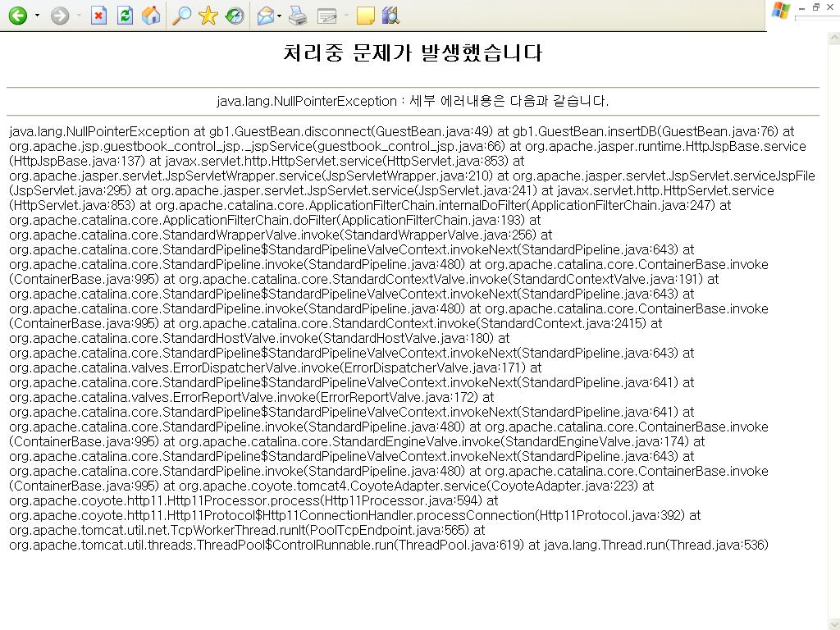Screen dimensions: 840x630
Task: Restore down the browser window
Action: coord(816,7)
